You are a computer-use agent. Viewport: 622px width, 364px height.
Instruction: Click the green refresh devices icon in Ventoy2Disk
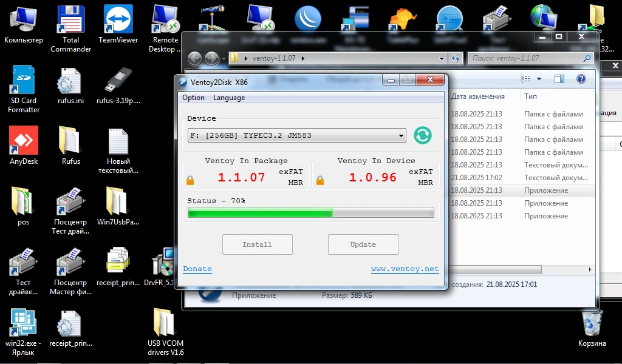pos(423,135)
